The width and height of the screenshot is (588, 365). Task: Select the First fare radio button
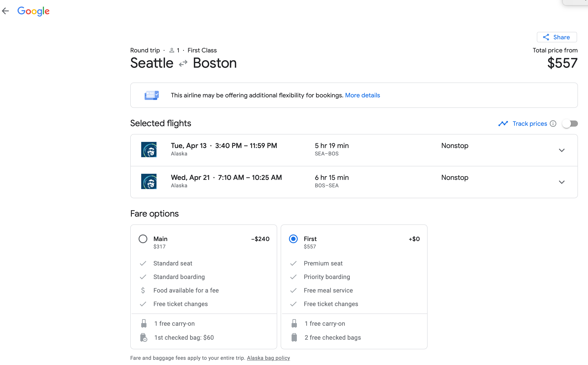(x=293, y=239)
